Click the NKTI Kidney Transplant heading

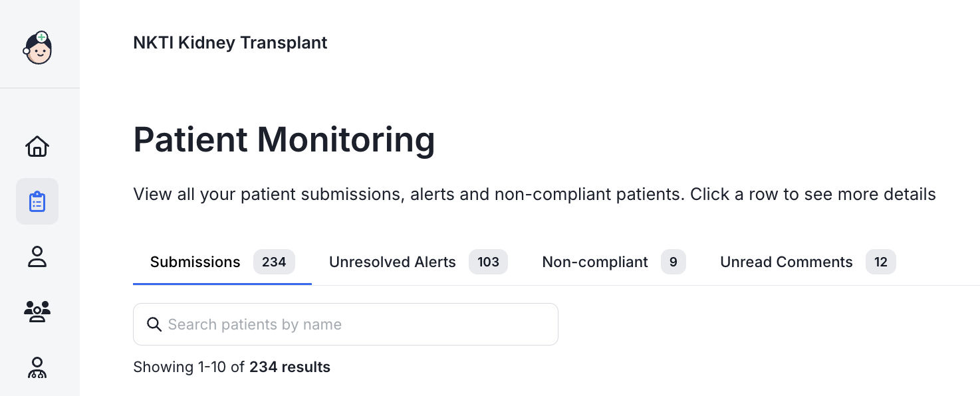click(x=230, y=43)
